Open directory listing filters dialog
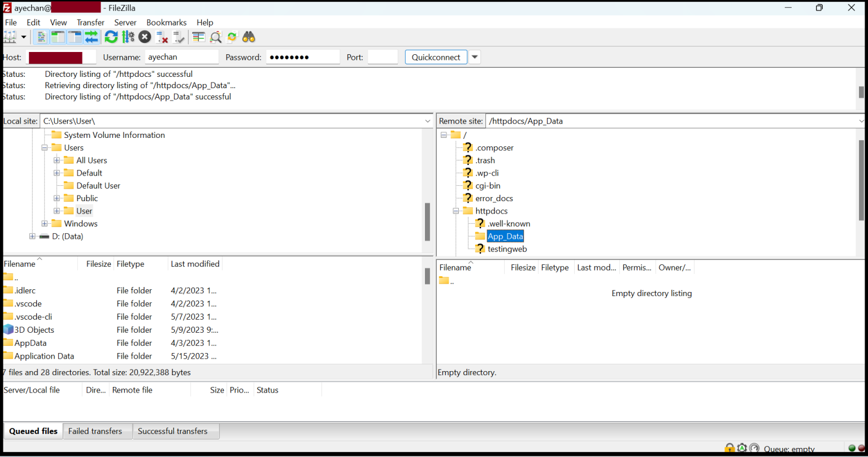868x457 pixels. (198, 37)
